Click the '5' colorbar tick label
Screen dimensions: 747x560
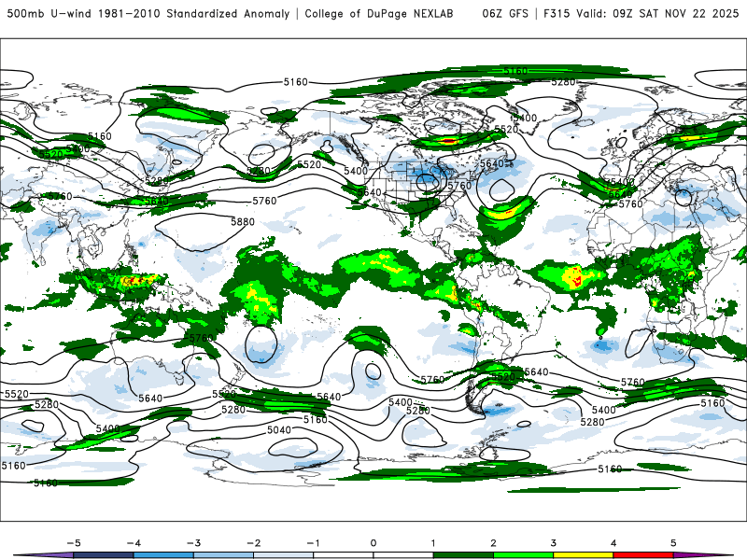673,543
